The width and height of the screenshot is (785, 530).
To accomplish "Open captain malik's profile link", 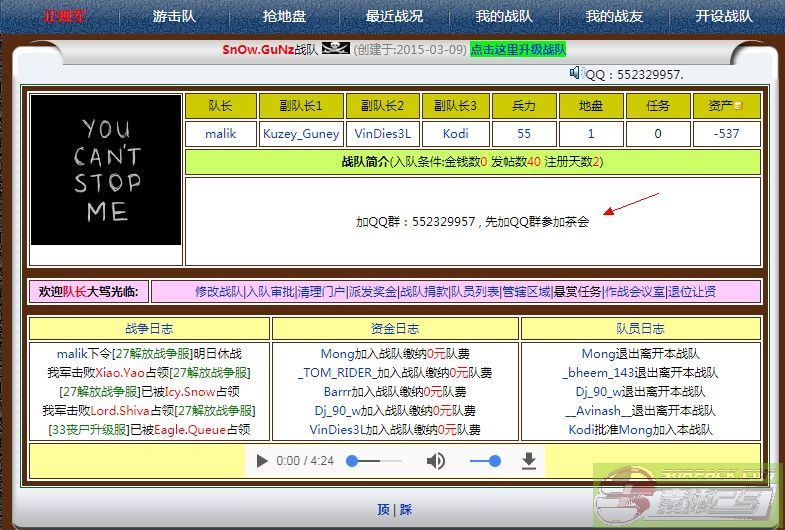I will tap(221, 134).
